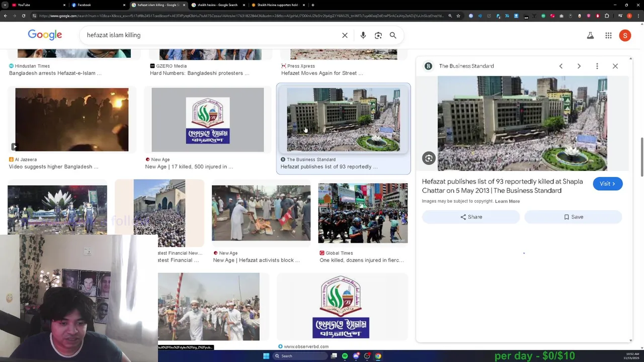Bookmark this page with the star icon

[x=458, y=16]
